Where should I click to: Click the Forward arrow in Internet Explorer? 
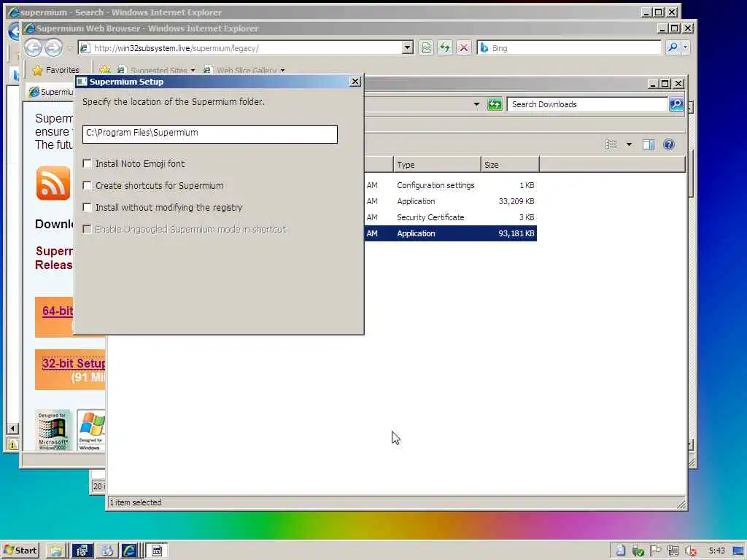(53, 47)
